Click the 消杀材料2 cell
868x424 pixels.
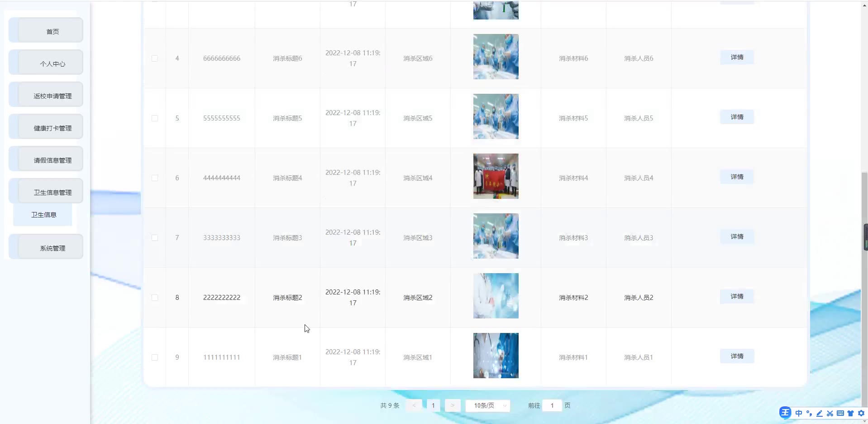click(573, 298)
